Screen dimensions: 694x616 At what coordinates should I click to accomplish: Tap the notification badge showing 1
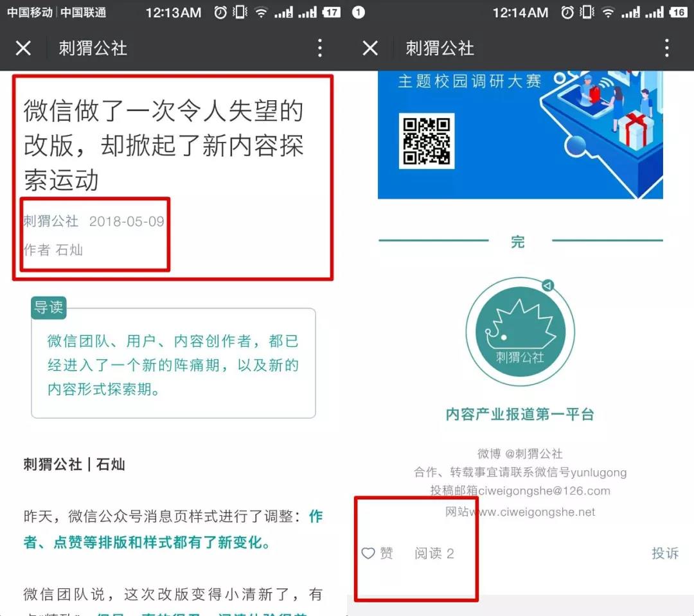[359, 13]
